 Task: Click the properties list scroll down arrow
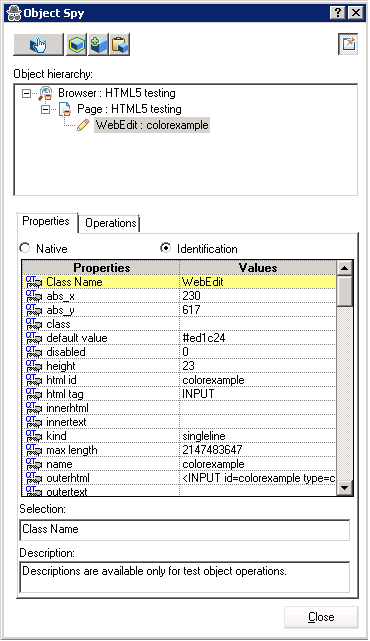pos(345,487)
